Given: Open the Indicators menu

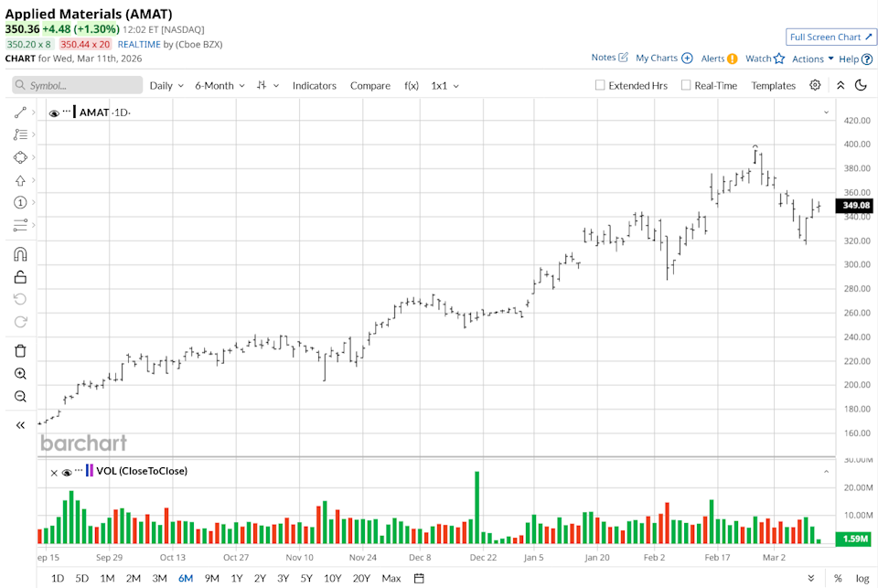Looking at the screenshot, I should (x=314, y=85).
